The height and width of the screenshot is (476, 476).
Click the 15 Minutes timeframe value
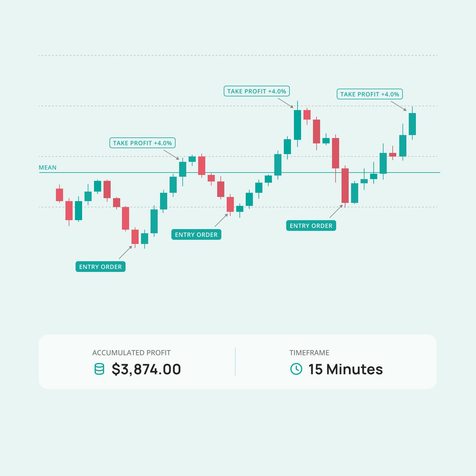pyautogui.click(x=345, y=369)
